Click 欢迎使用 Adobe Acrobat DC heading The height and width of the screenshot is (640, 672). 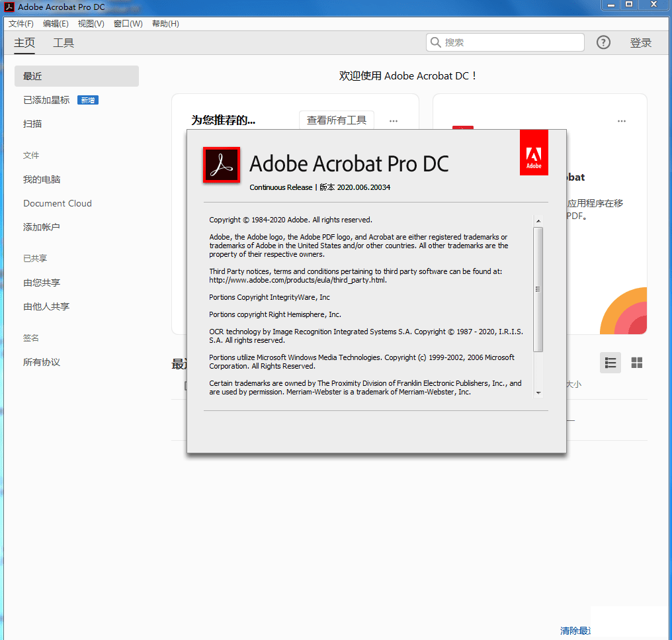pyautogui.click(x=407, y=76)
